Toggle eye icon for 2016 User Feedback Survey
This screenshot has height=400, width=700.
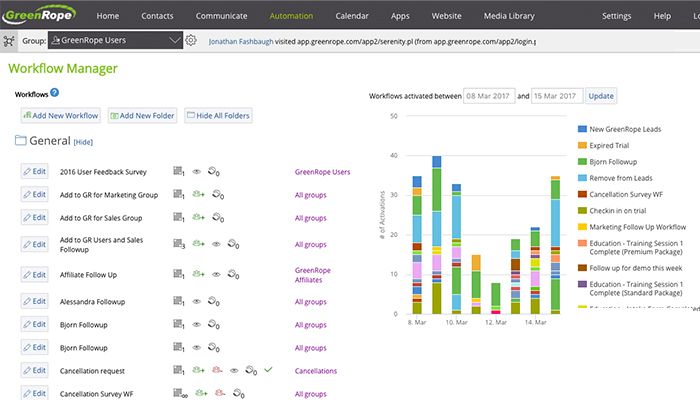coord(197,171)
